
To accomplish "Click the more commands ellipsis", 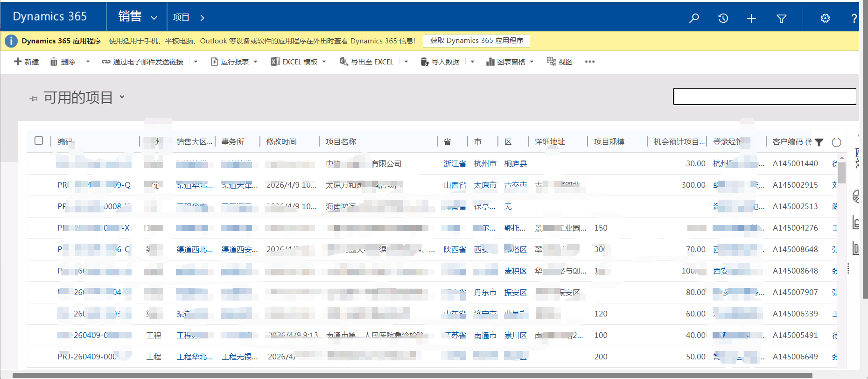I will click(590, 62).
